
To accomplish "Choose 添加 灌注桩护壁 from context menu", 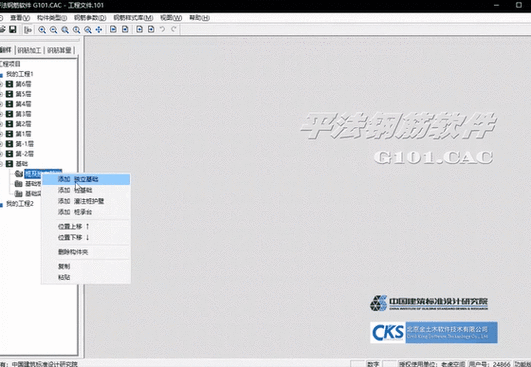I will 86,201.
